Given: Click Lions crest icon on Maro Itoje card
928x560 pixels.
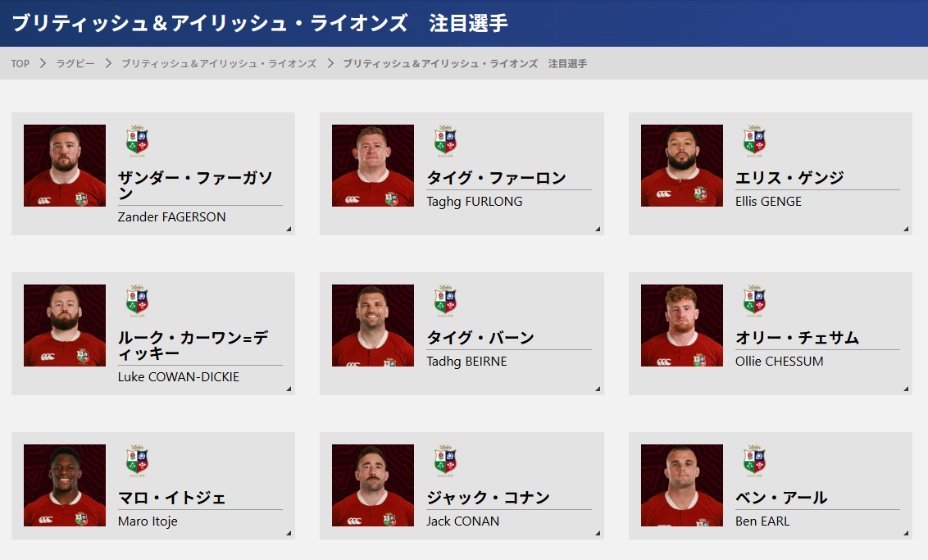Looking at the screenshot, I should (137, 461).
